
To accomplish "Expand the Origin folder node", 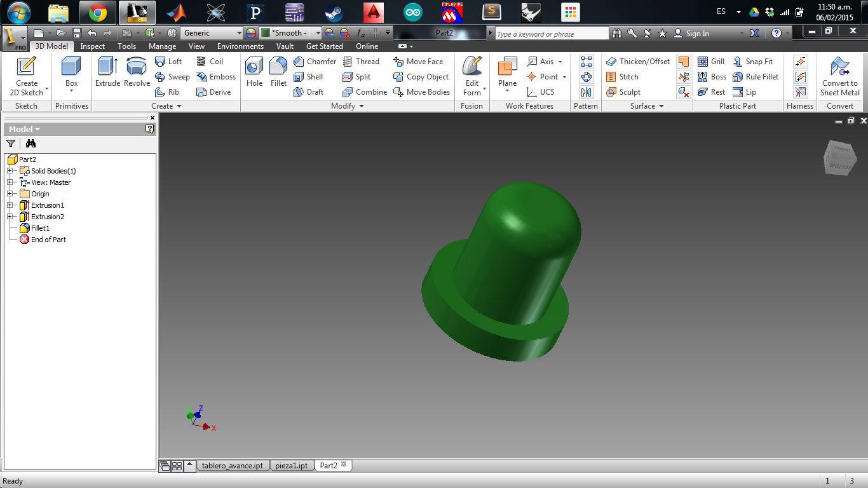I will [x=10, y=194].
